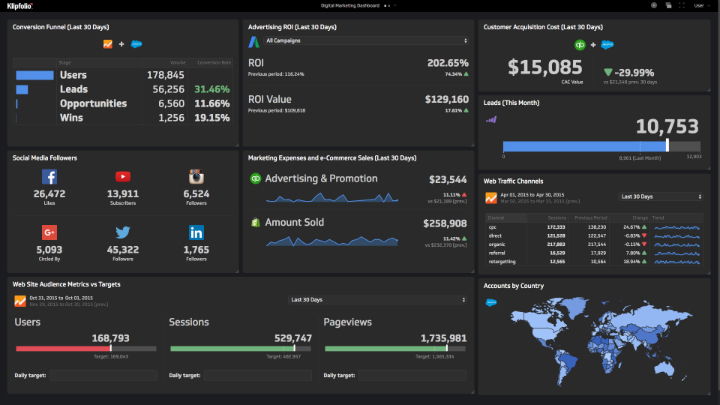Click the Wins value 1,256
Image resolution: width=720 pixels, height=405 pixels.
click(171, 118)
